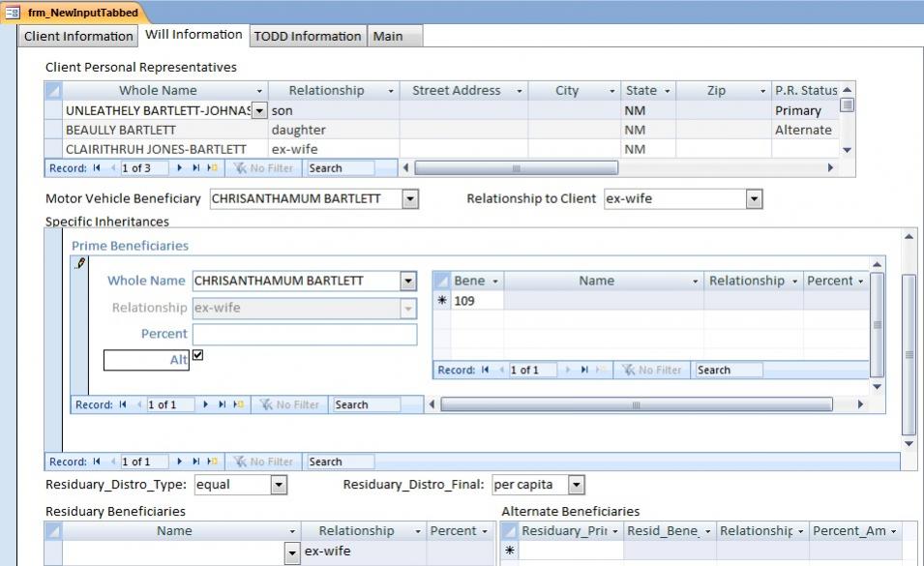Click the Street Address column header
This screenshot has height=566, width=924.
[x=456, y=91]
